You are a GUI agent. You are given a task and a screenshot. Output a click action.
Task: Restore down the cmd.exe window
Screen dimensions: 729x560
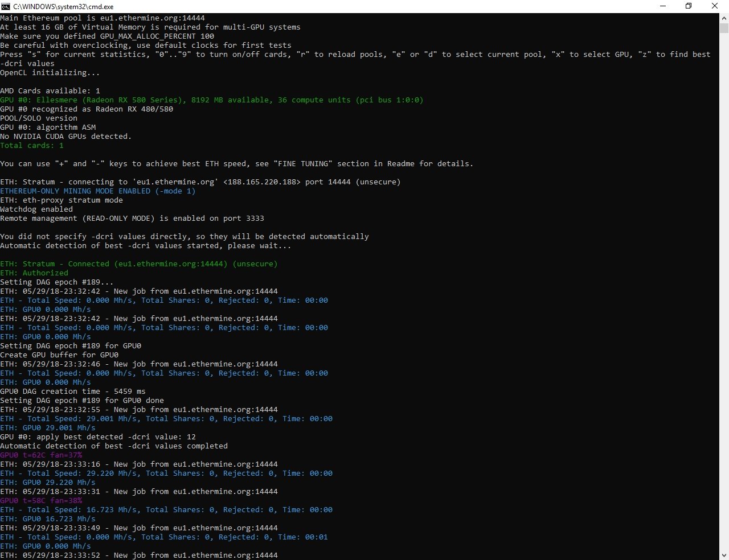[x=689, y=6]
